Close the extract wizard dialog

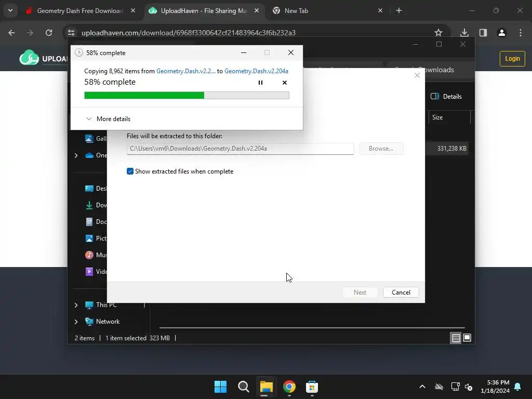pos(417,75)
